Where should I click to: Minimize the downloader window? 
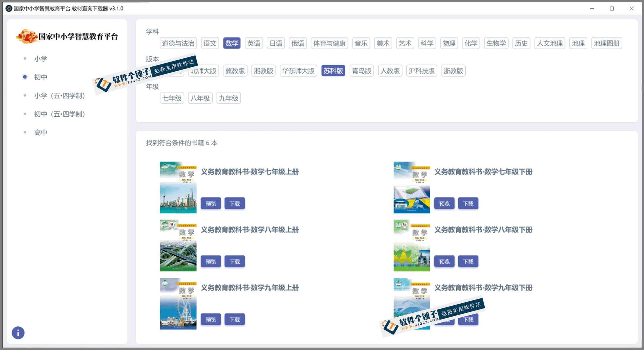coord(592,8)
